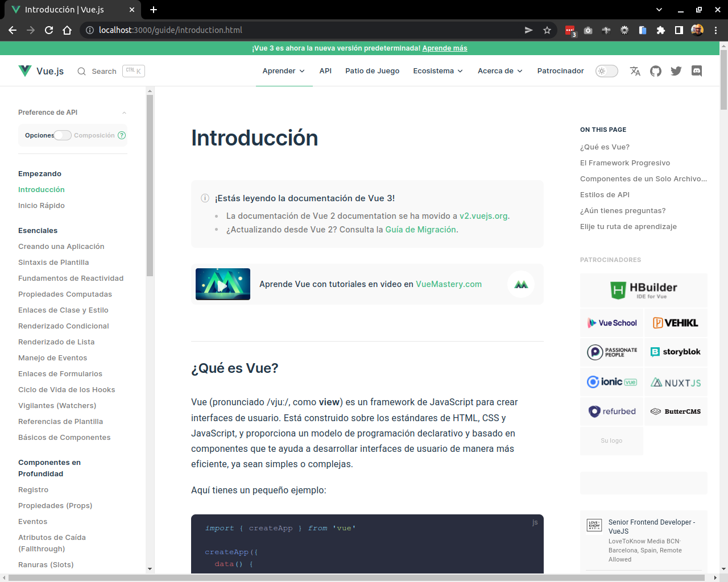Expand the Aprender dropdown menu
728x582 pixels.
pos(284,71)
